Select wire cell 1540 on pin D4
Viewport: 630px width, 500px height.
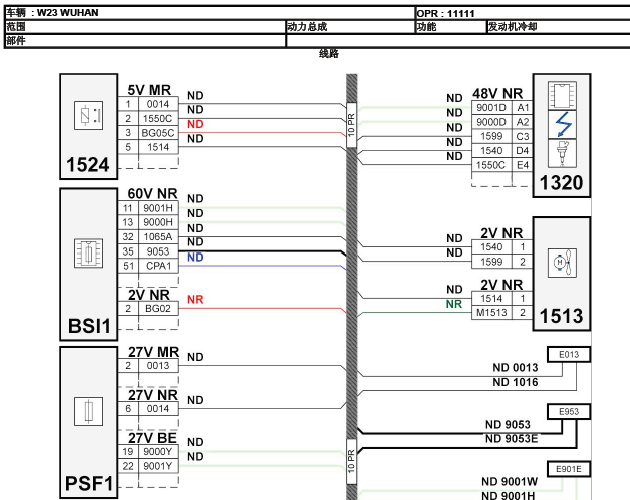click(x=492, y=151)
